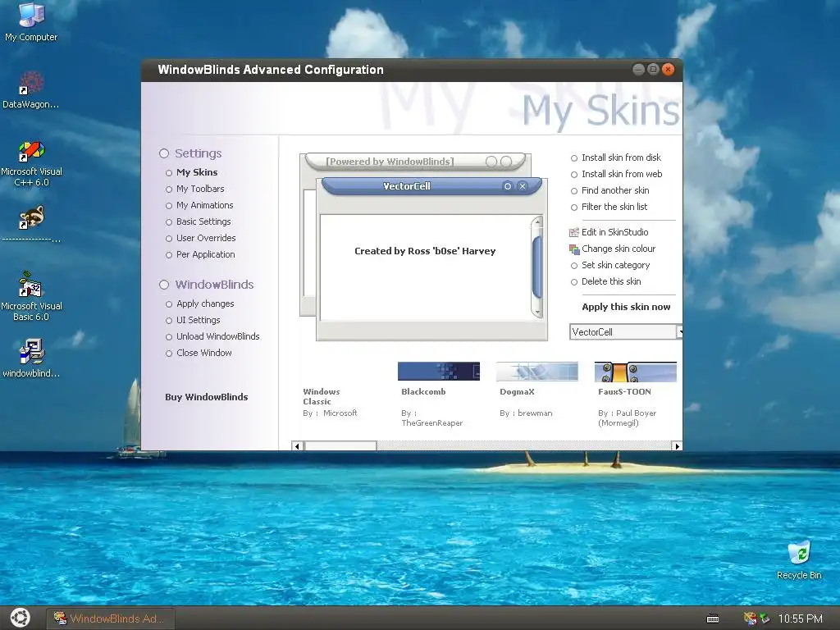Click the keyboard icon in system tray

click(713, 619)
